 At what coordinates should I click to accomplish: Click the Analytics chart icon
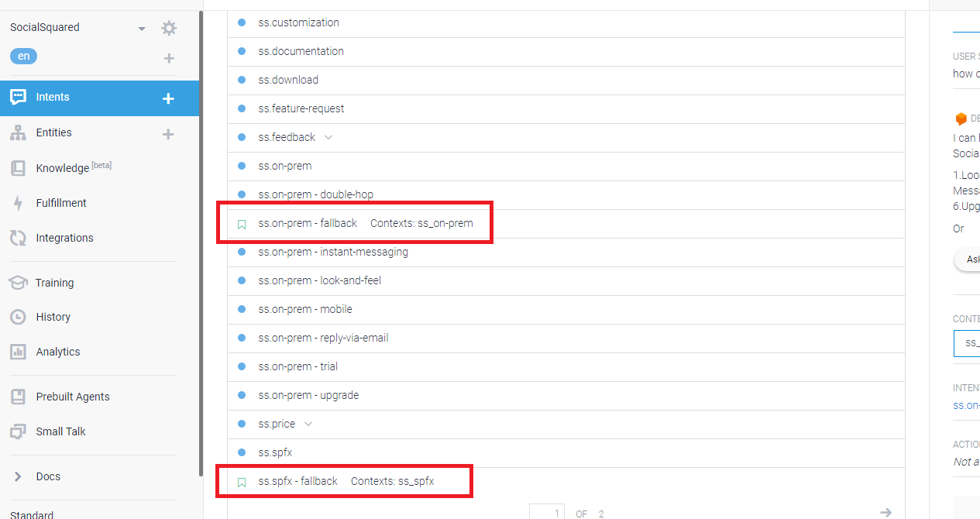pyautogui.click(x=18, y=352)
